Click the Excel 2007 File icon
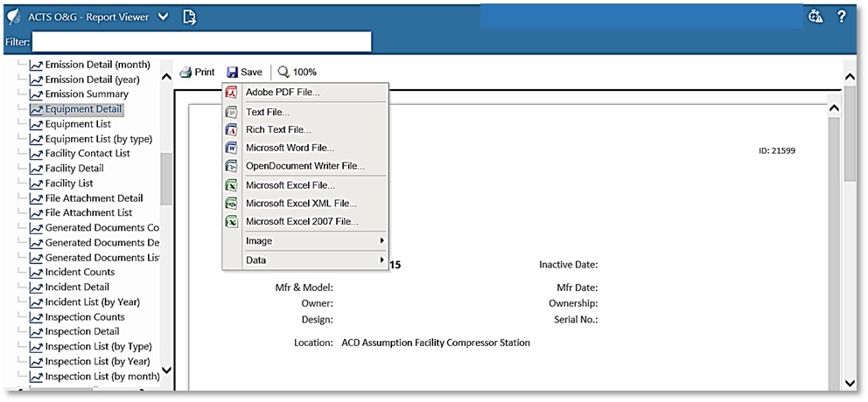Screen dimensions: 868x402 point(231,222)
